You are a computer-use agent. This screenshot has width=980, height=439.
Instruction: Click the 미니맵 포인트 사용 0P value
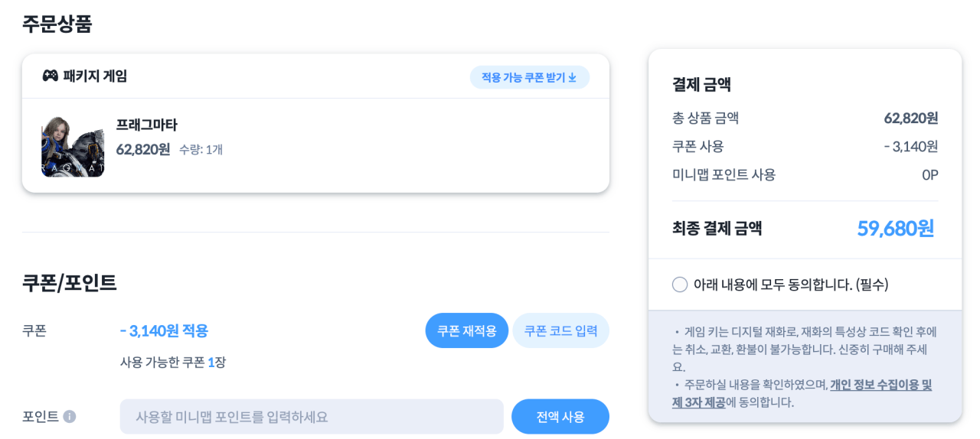[929, 174]
